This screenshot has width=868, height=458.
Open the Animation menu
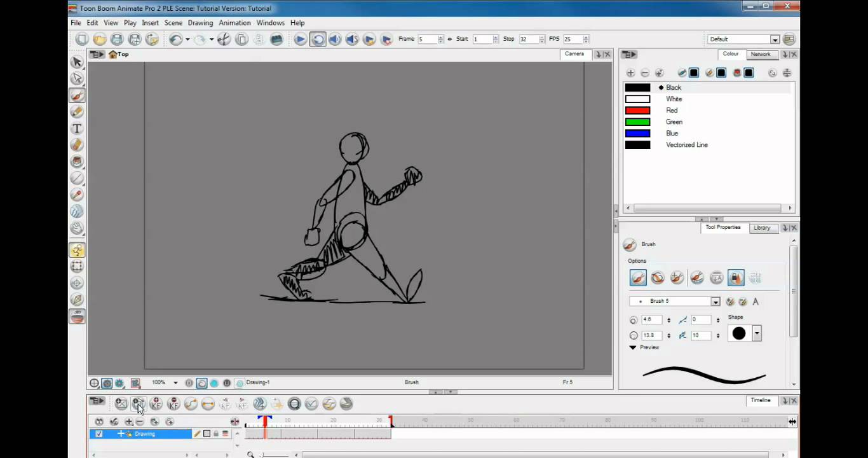coord(234,23)
